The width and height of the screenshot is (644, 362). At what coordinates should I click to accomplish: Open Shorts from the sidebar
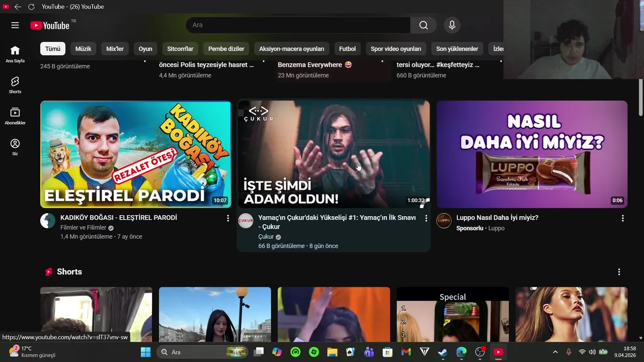click(x=15, y=85)
